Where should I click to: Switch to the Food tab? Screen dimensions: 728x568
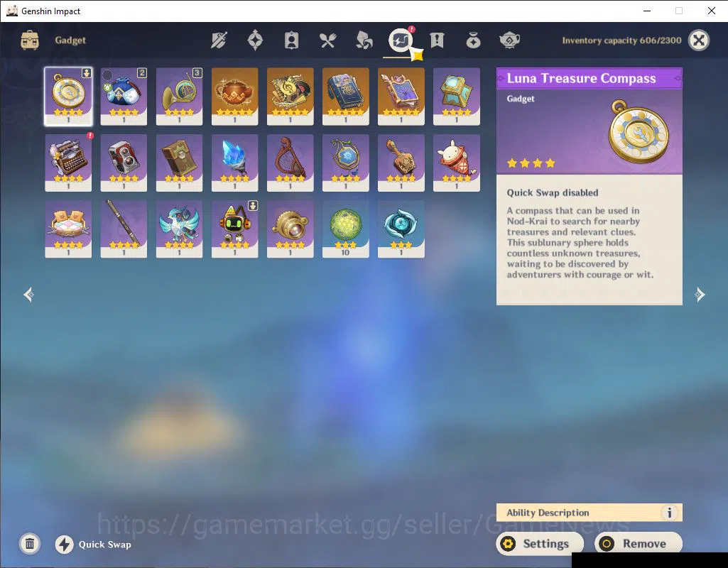(x=328, y=40)
